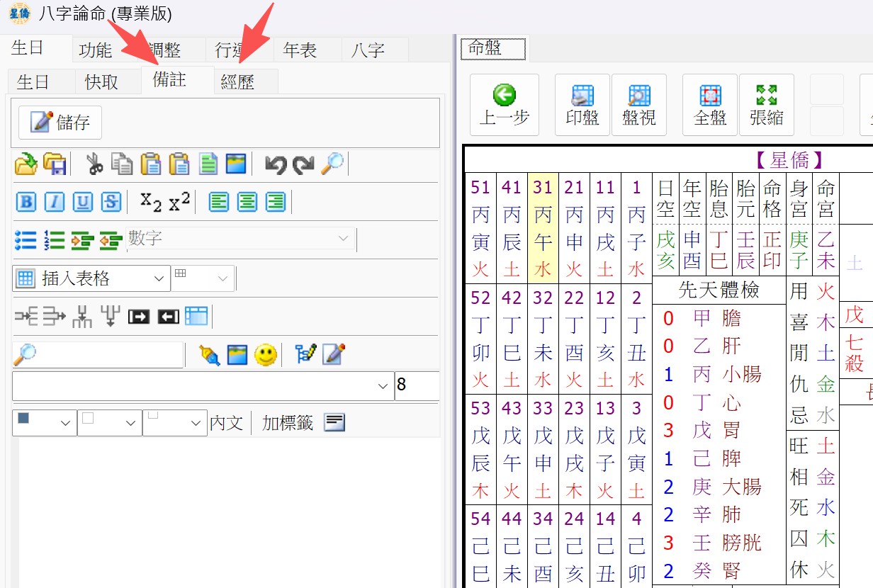This screenshot has height=588, width=873.
Task: Toggle strikethrough formatting
Action: (x=111, y=202)
